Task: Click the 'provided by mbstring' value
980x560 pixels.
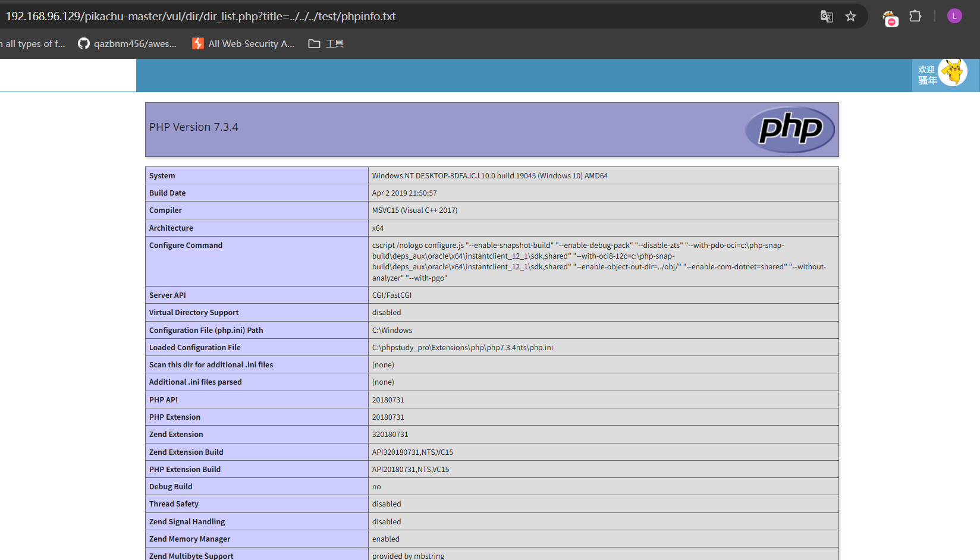Action: (x=409, y=556)
